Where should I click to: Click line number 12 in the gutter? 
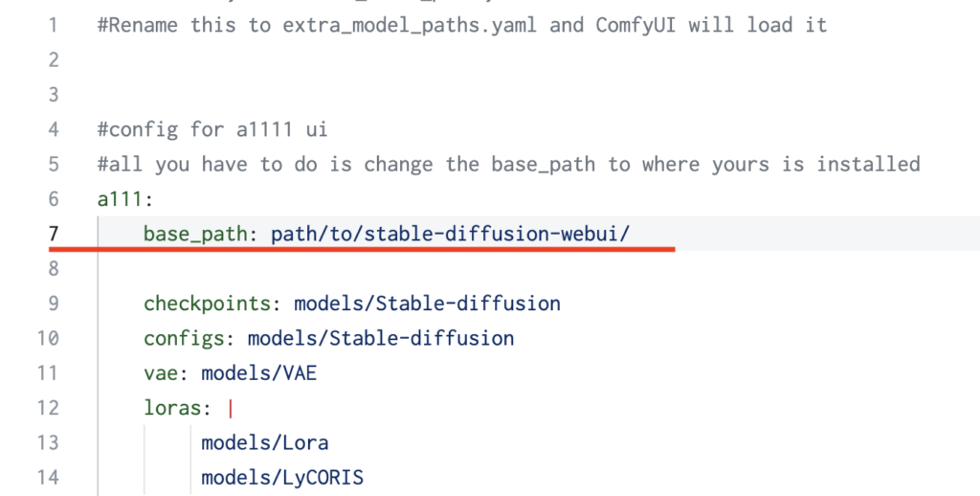pyautogui.click(x=48, y=408)
